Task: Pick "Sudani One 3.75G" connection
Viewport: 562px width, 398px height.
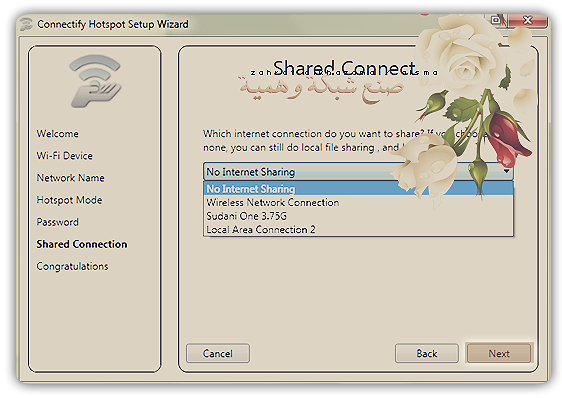Action: 358,216
